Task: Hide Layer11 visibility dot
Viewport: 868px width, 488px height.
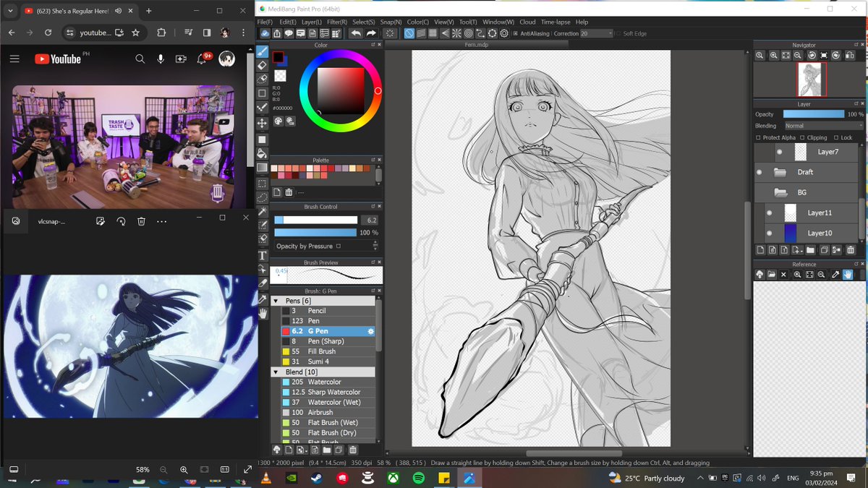Action: coord(769,213)
